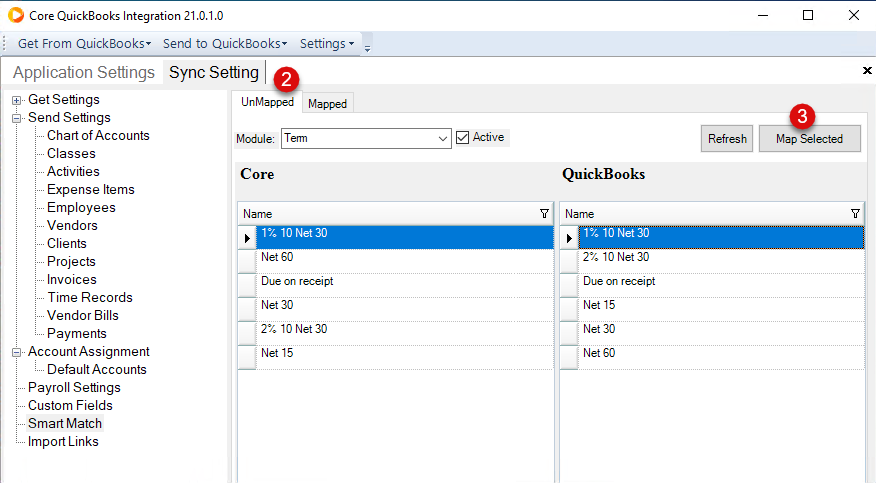876x483 pixels.
Task: Select Vendors in the tree
Action: click(x=72, y=226)
